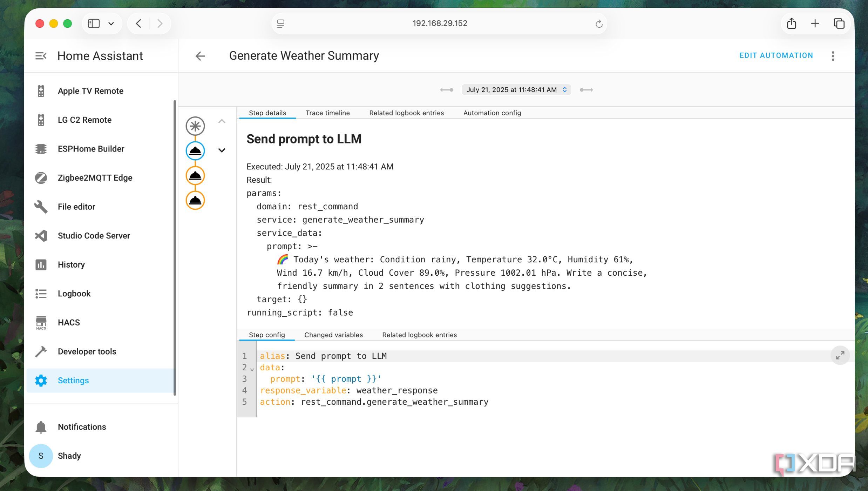Go to the newer trace arrow

tap(586, 90)
